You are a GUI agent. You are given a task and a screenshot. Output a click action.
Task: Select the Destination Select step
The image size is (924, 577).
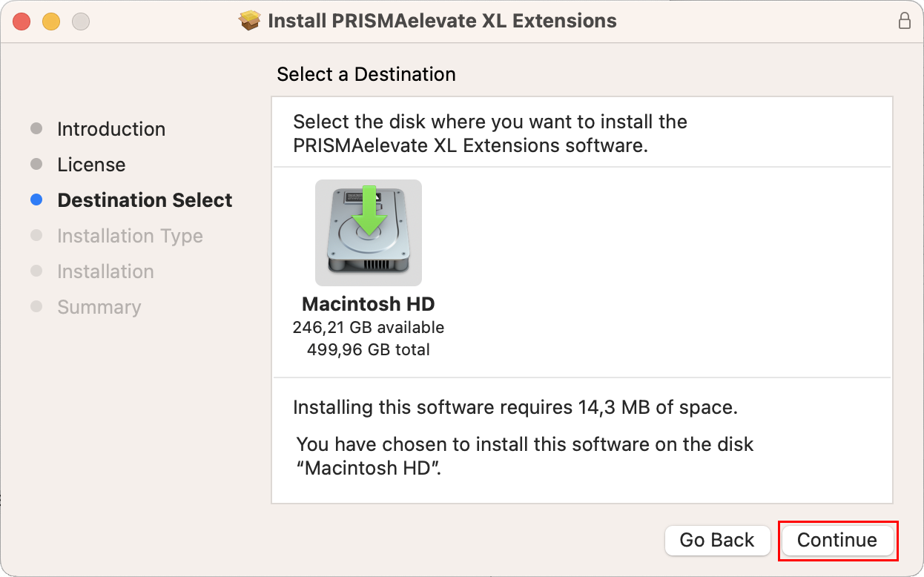(145, 200)
